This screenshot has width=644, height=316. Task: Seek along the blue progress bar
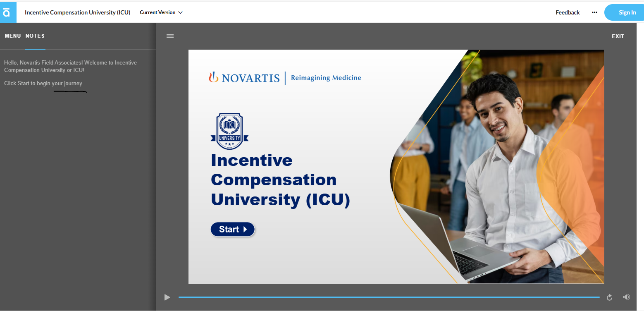pos(389,297)
